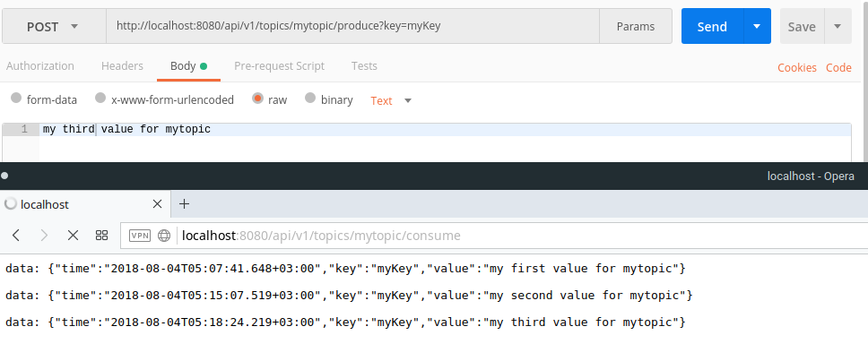Select the binary body option

click(310, 99)
